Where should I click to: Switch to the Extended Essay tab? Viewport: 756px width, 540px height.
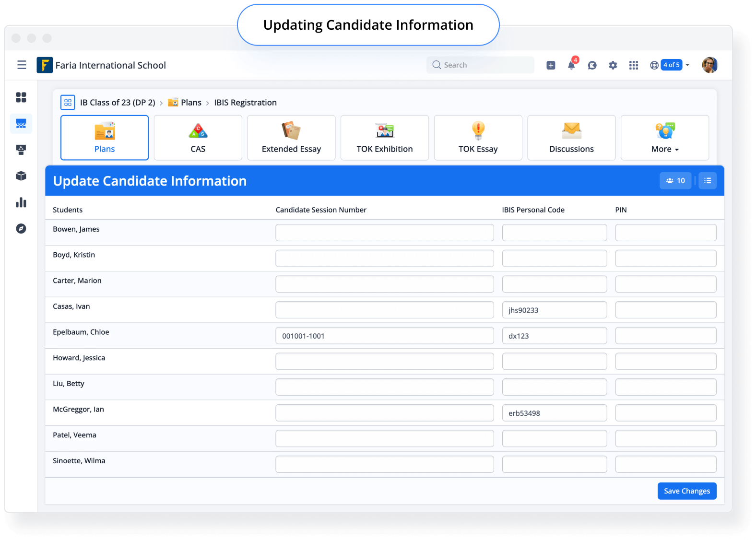click(x=291, y=138)
